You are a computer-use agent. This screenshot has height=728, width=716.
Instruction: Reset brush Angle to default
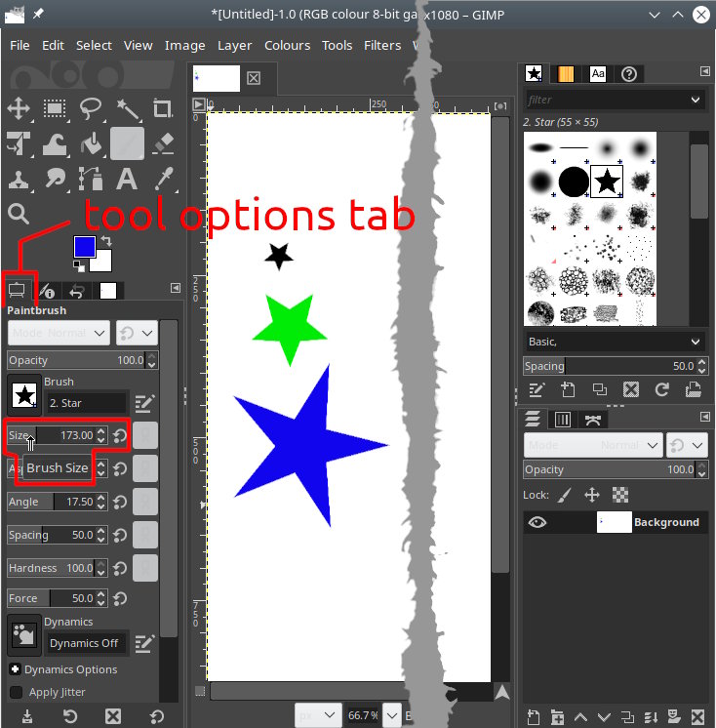click(120, 502)
